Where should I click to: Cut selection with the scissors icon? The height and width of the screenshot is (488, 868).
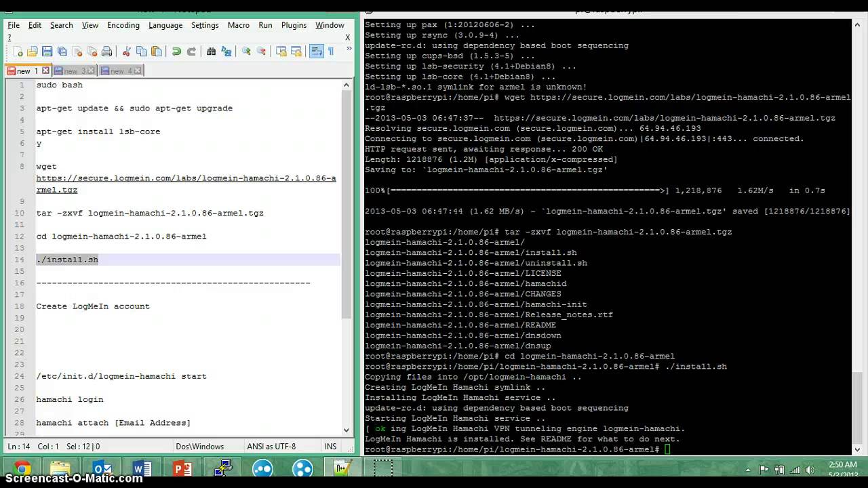pyautogui.click(x=126, y=52)
